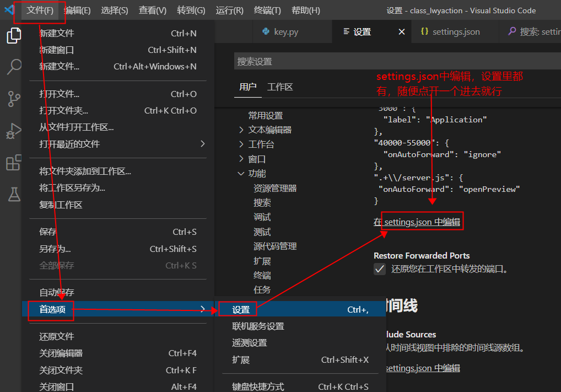The width and height of the screenshot is (561, 392).
Task: Choose 新建文件 Ctrl+N menu item
Action: tap(118, 33)
